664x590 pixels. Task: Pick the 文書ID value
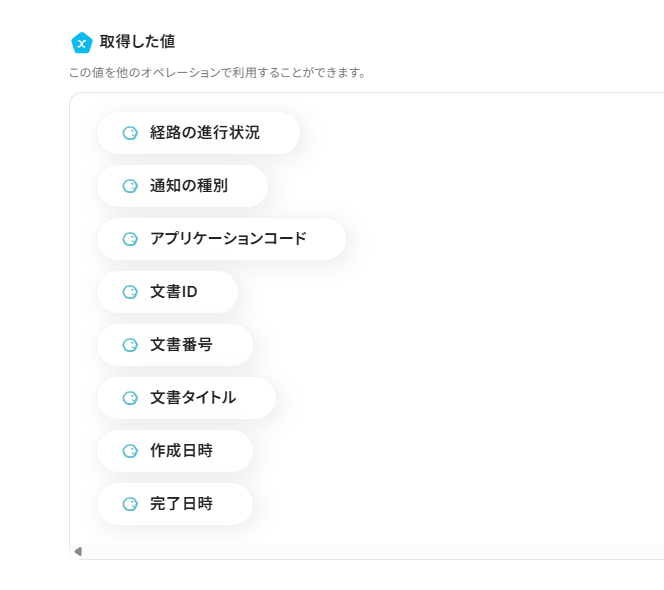(x=174, y=292)
